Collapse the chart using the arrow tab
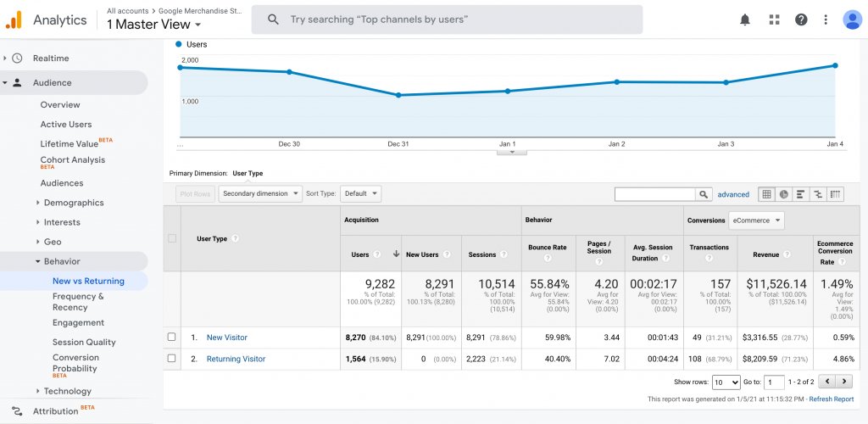 coord(511,152)
